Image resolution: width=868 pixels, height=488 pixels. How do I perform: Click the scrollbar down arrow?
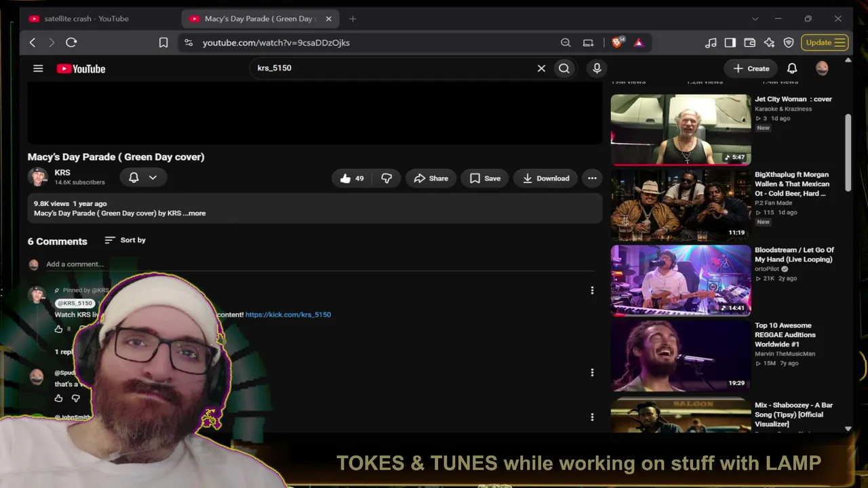tap(848, 429)
